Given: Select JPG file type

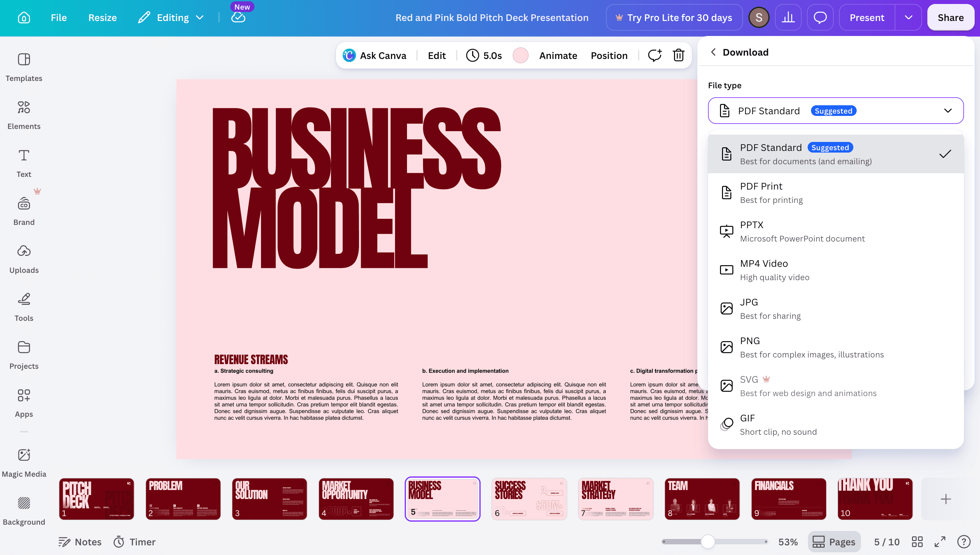Looking at the screenshot, I should [x=835, y=309].
